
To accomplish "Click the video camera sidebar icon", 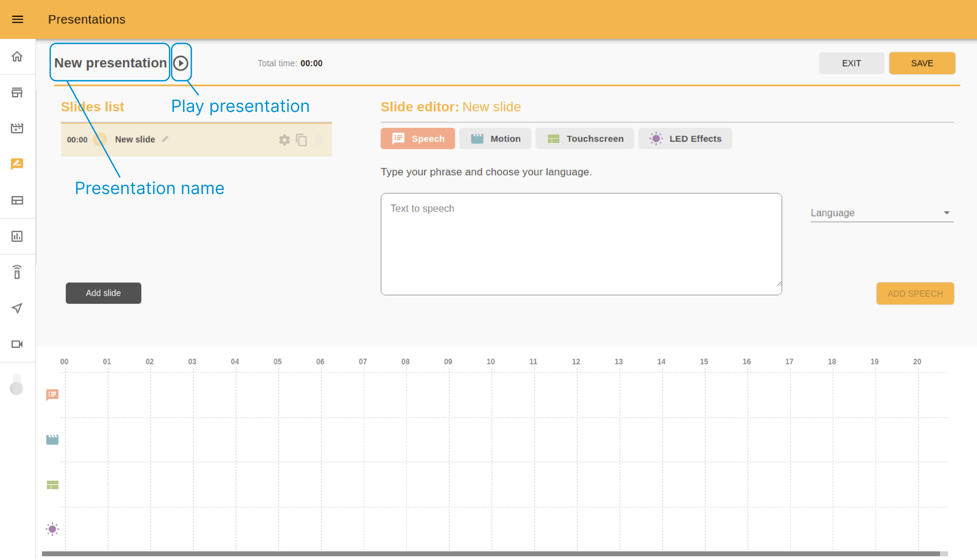I will (x=17, y=344).
